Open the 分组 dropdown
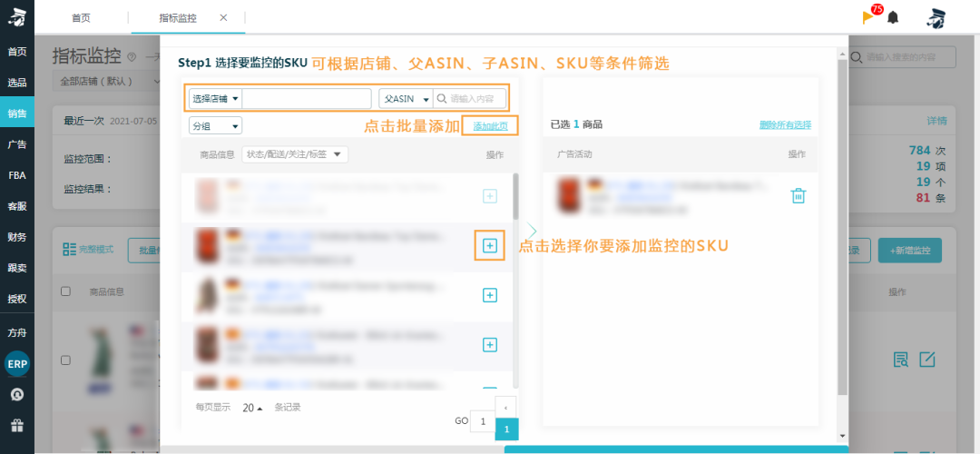This screenshot has height=454, width=980. pyautogui.click(x=216, y=125)
